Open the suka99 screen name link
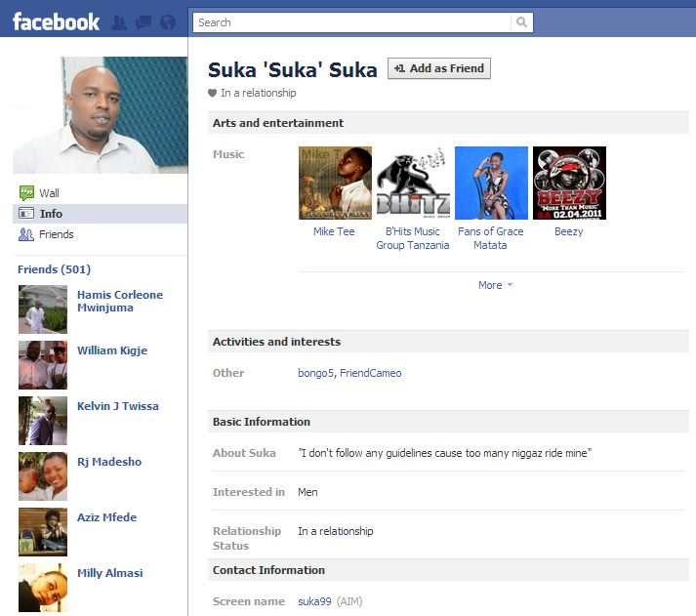696x616 pixels. [x=315, y=601]
